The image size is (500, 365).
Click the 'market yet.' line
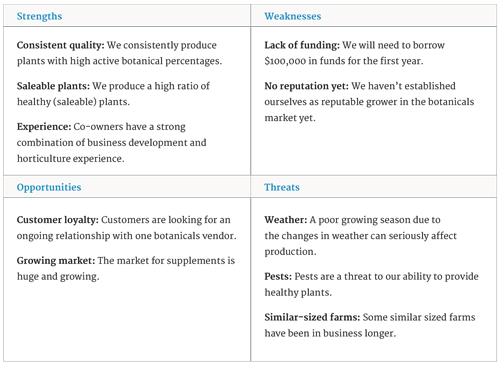[290, 118]
